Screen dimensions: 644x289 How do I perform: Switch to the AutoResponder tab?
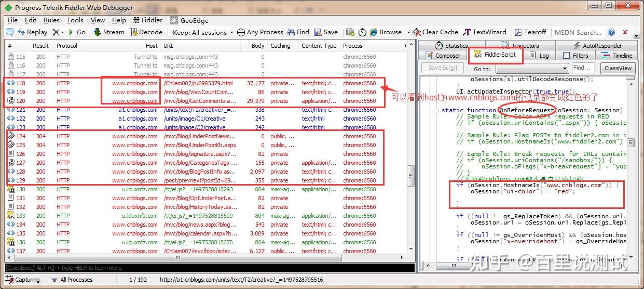[598, 46]
